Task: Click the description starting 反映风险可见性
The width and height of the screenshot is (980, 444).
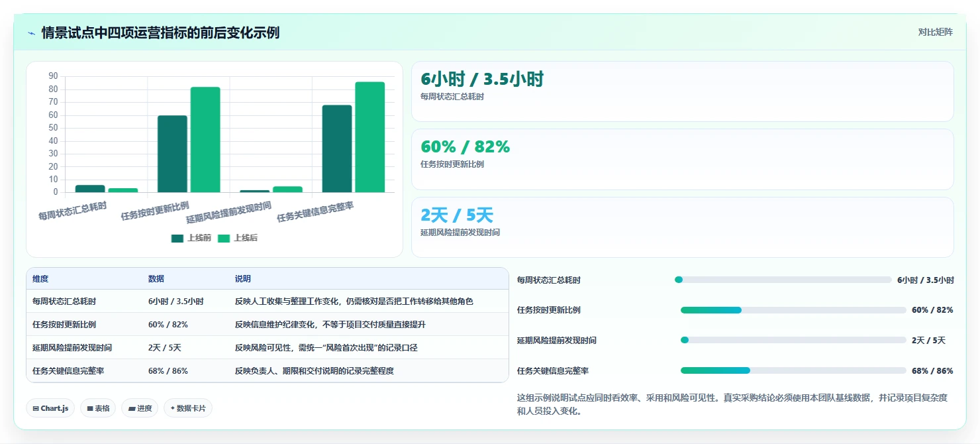Action: [x=326, y=348]
